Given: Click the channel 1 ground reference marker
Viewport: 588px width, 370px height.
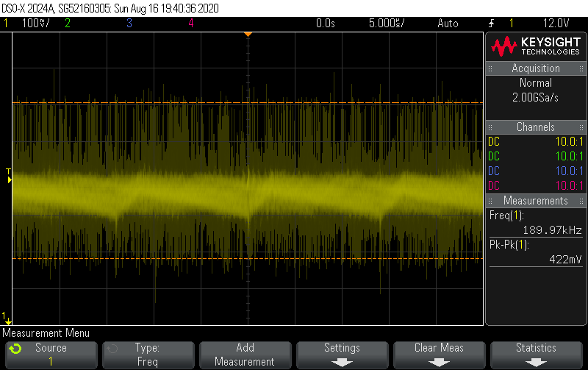Looking at the screenshot, I should coord(7,319).
